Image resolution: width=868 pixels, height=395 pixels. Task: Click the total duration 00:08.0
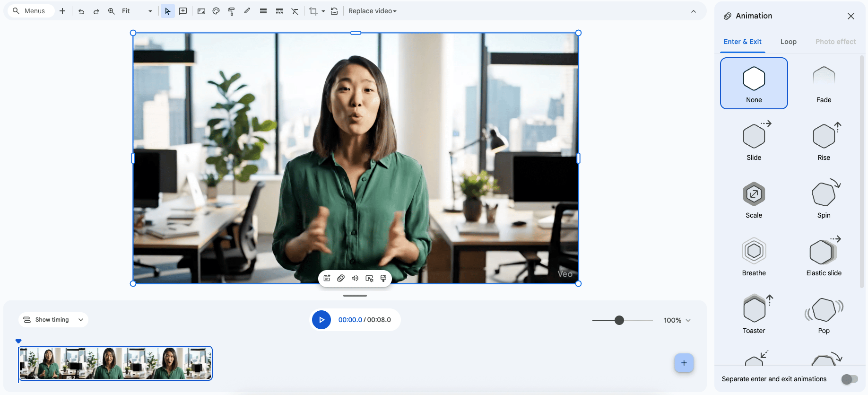click(x=379, y=320)
